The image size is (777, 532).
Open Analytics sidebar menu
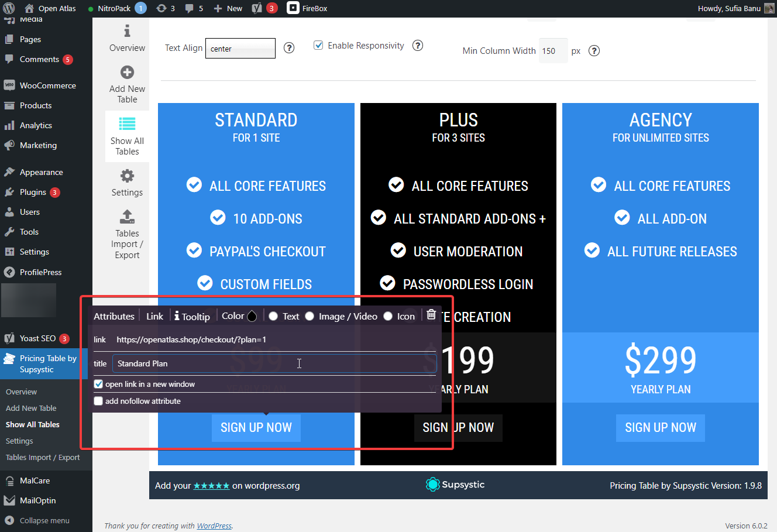pos(36,125)
